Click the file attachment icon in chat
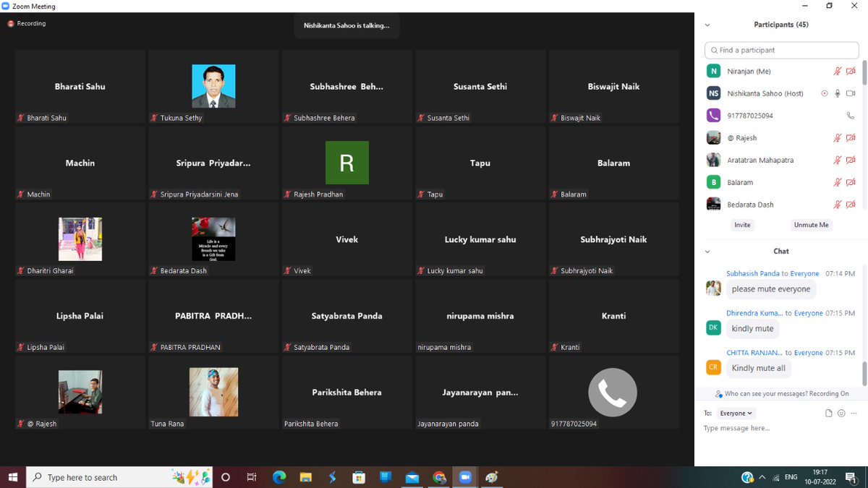This screenshot has height=488, width=868. tap(829, 414)
